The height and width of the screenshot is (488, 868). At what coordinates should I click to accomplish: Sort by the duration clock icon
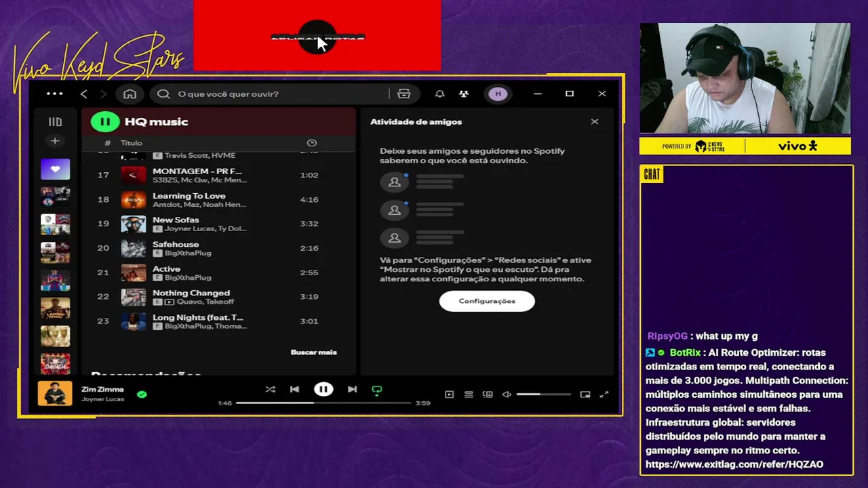[x=312, y=143]
